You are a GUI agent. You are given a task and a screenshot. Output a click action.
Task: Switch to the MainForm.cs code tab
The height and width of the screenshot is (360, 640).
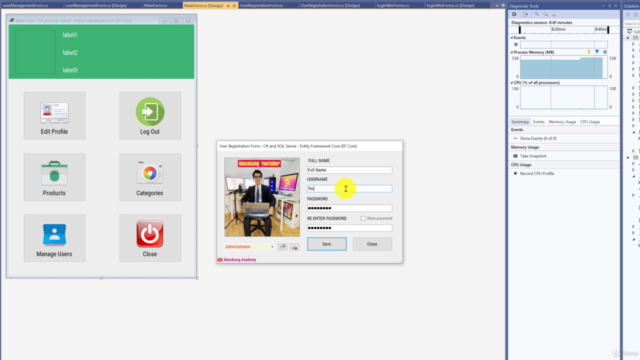tap(155, 6)
